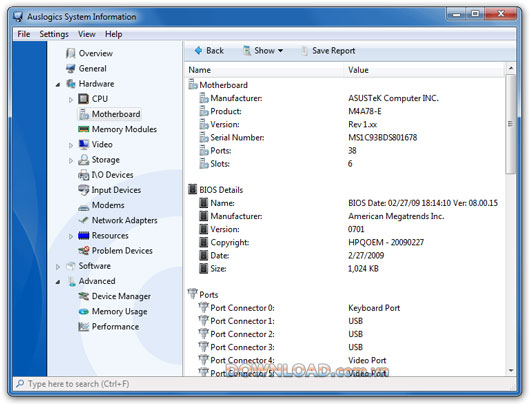This screenshot has height=405, width=530.
Task: Select American Megatrends Inc. value
Action: point(396,216)
